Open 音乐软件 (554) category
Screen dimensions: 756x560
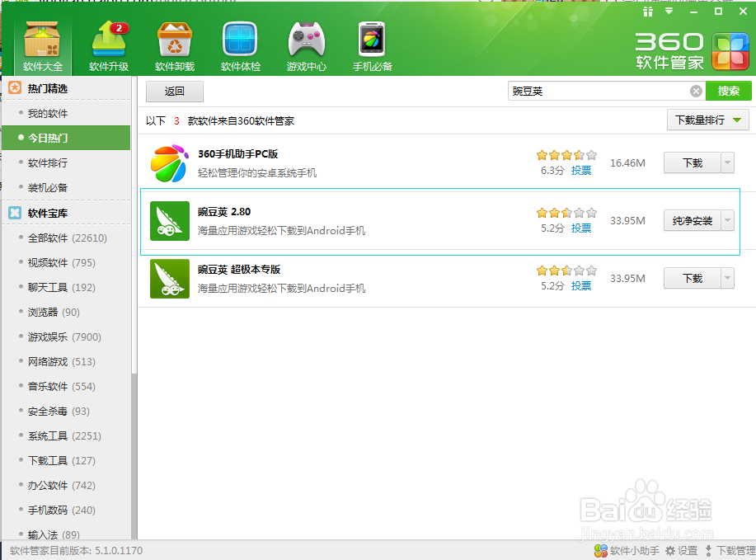coord(66,386)
